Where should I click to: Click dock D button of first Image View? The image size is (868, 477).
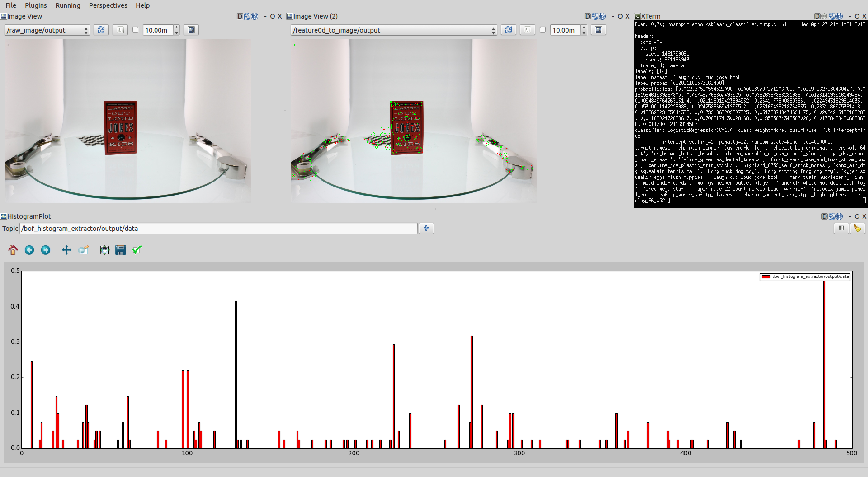click(240, 16)
